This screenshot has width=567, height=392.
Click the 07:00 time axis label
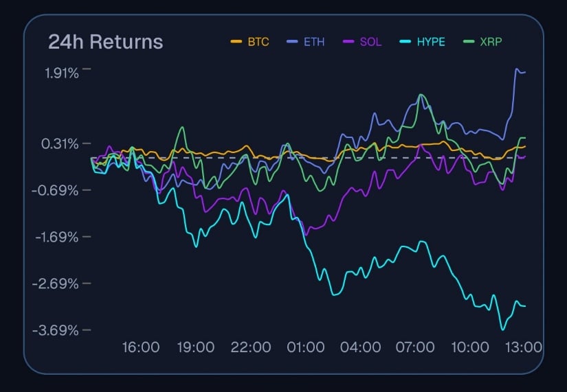tap(415, 347)
